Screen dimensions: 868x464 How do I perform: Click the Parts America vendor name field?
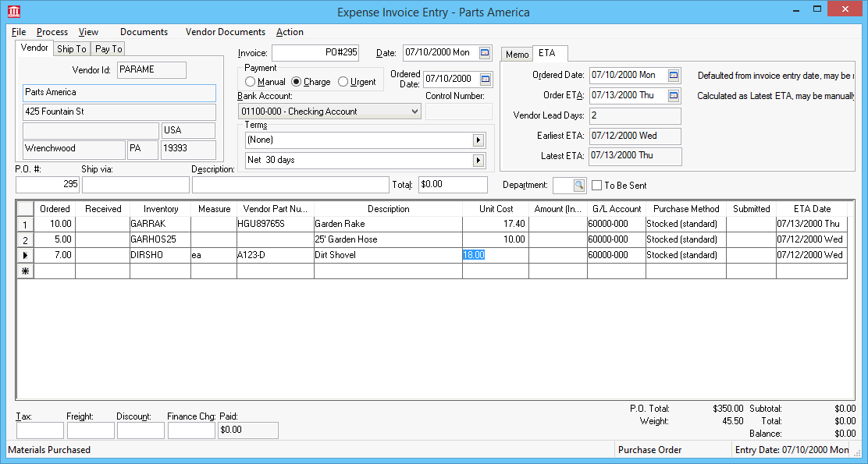119,93
